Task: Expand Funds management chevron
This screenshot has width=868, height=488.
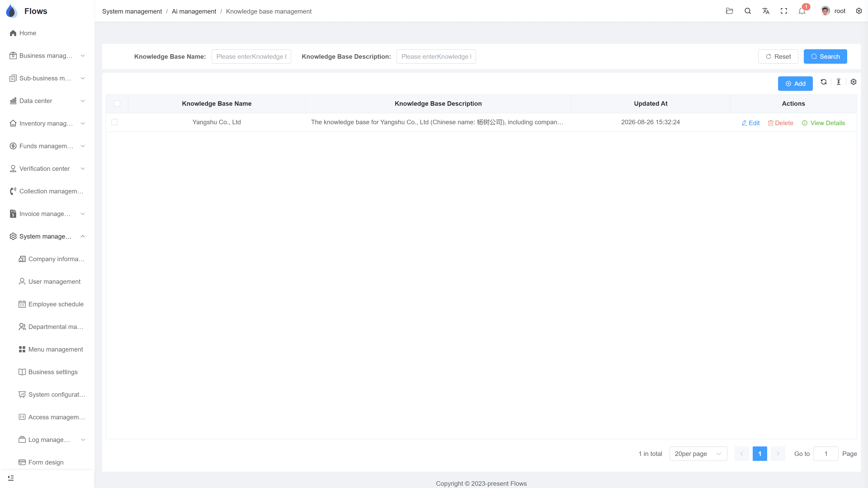Action: (x=83, y=146)
